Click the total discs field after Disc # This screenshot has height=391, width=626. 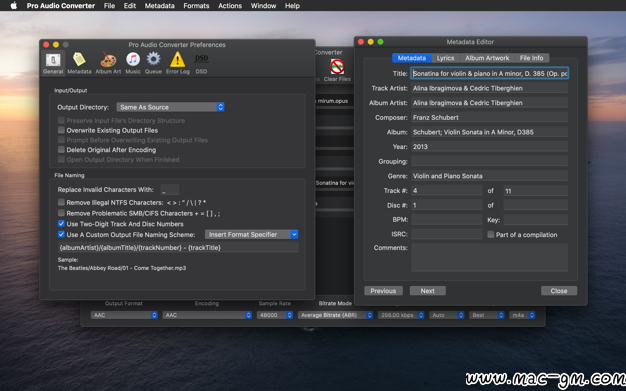pyautogui.click(x=535, y=205)
